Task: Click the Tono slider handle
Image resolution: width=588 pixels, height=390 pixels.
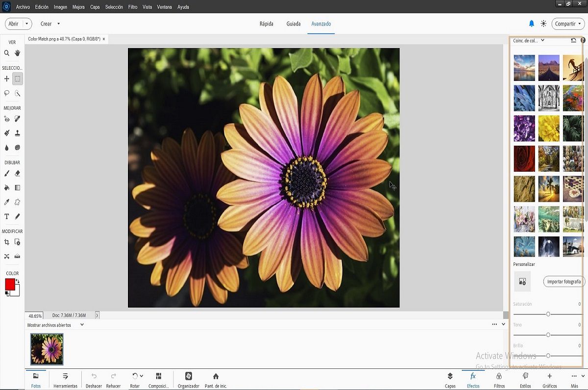Action: [x=548, y=335]
